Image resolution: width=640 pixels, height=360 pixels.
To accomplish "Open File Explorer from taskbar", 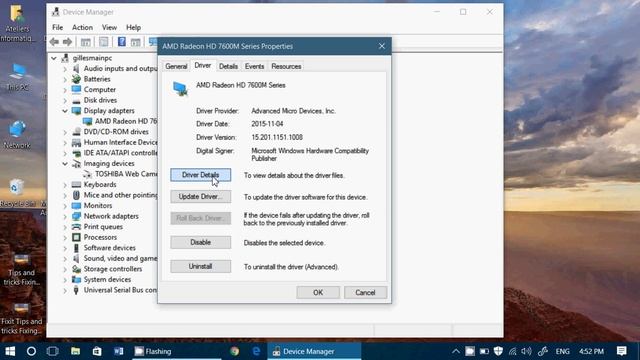I will [75, 351].
